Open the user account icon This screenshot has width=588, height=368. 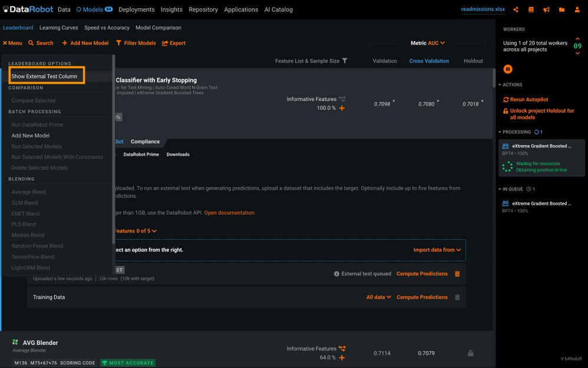pos(577,10)
